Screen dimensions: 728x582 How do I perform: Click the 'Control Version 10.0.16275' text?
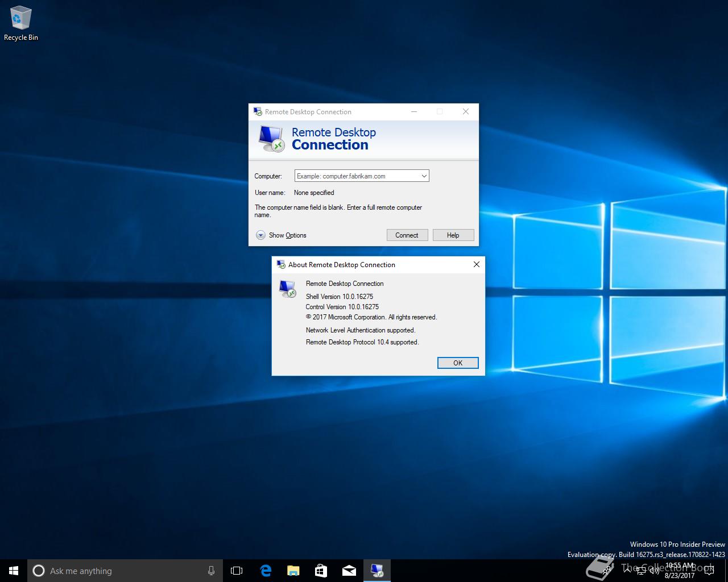(x=342, y=307)
